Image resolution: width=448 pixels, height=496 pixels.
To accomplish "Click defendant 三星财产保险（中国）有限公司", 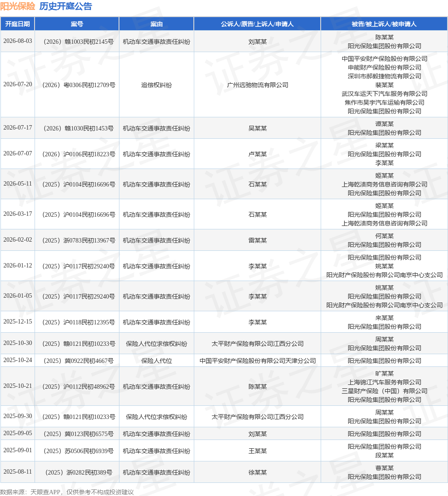I will pos(385,391).
